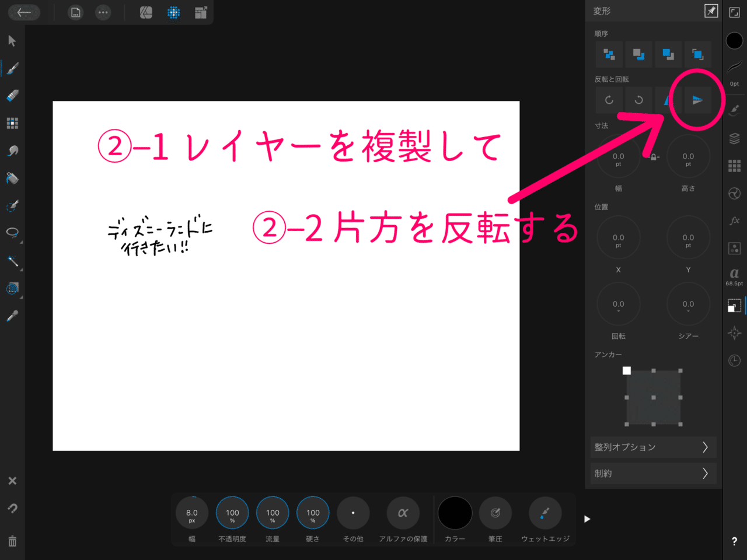Select the Move tool
Screen dimensions: 747x560
coord(12,40)
